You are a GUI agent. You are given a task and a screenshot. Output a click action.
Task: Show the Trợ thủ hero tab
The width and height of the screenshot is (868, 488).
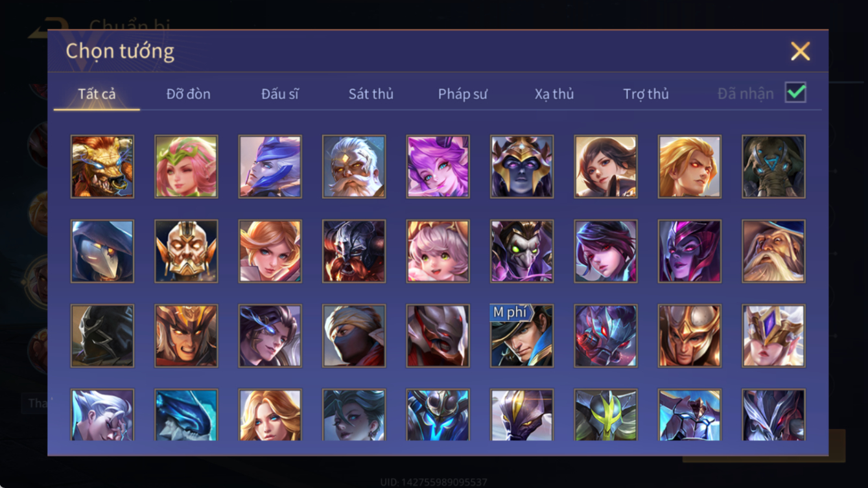coord(646,94)
